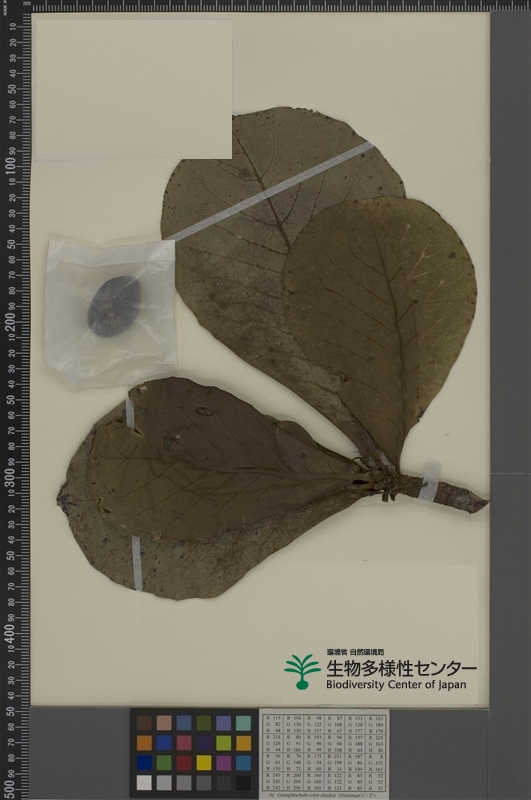Viewport: 531px width, 800px height.
Task: Click the RGB values table beside swatches
Action: (324, 753)
